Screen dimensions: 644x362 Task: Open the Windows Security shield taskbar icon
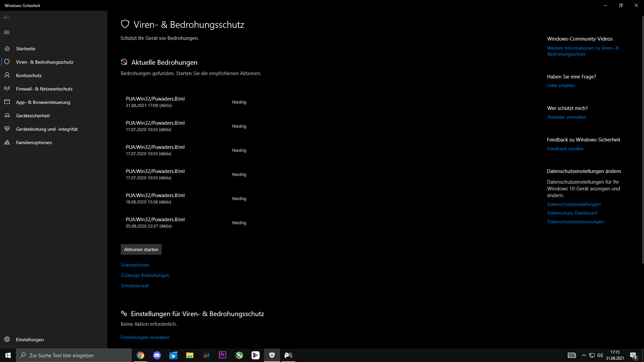pos(272,355)
